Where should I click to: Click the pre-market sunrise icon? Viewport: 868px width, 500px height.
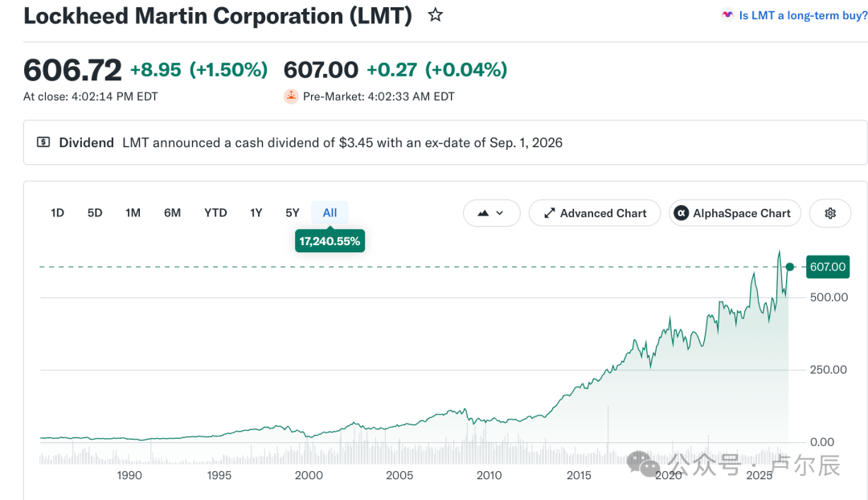(x=291, y=96)
